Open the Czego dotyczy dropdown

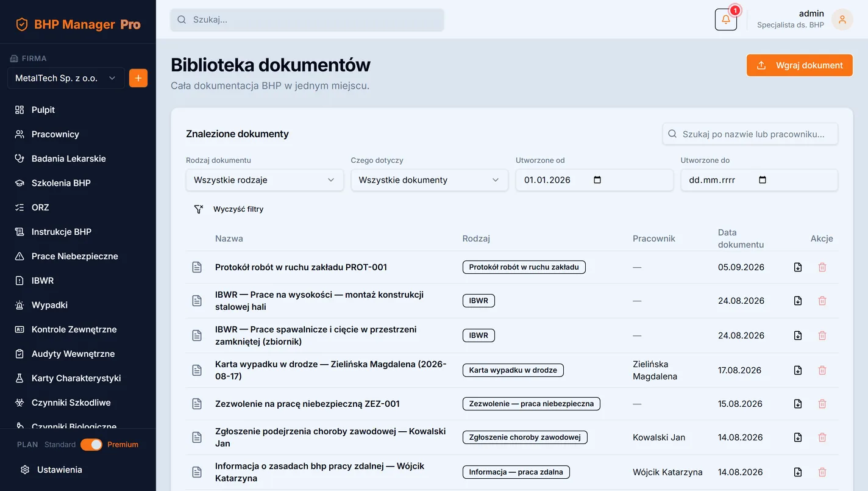429,180
